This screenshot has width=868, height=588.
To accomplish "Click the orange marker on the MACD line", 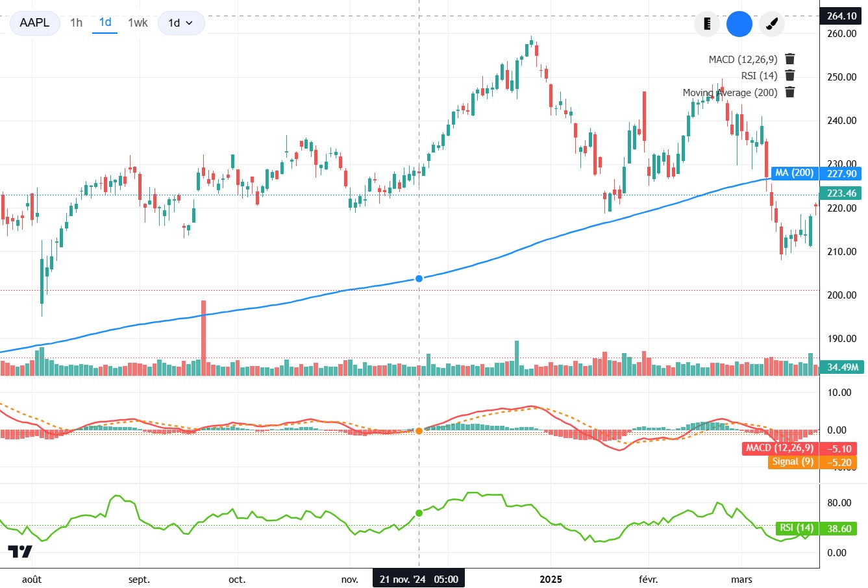I will 419,431.
